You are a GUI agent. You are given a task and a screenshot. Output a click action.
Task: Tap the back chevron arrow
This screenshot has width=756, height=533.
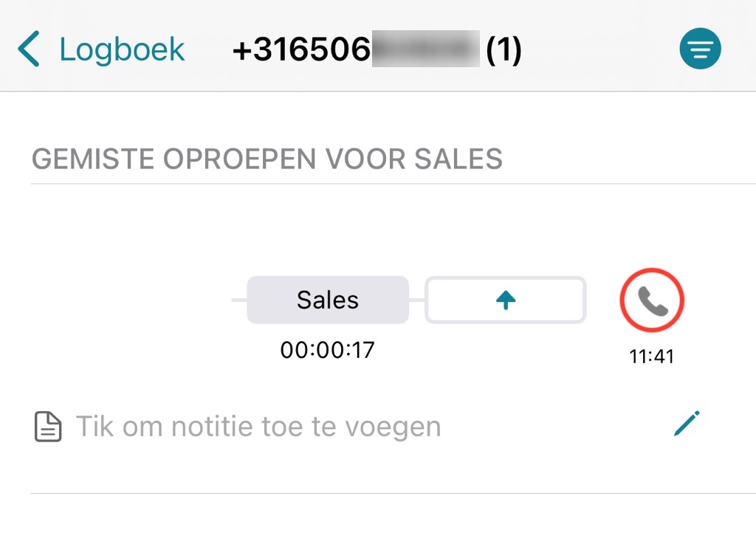pos(28,50)
